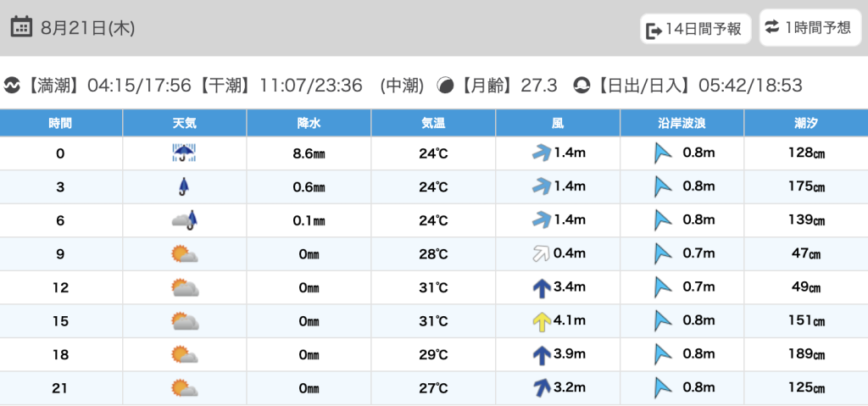Click the cloud with umbrella icon at hour 6

tap(185, 220)
